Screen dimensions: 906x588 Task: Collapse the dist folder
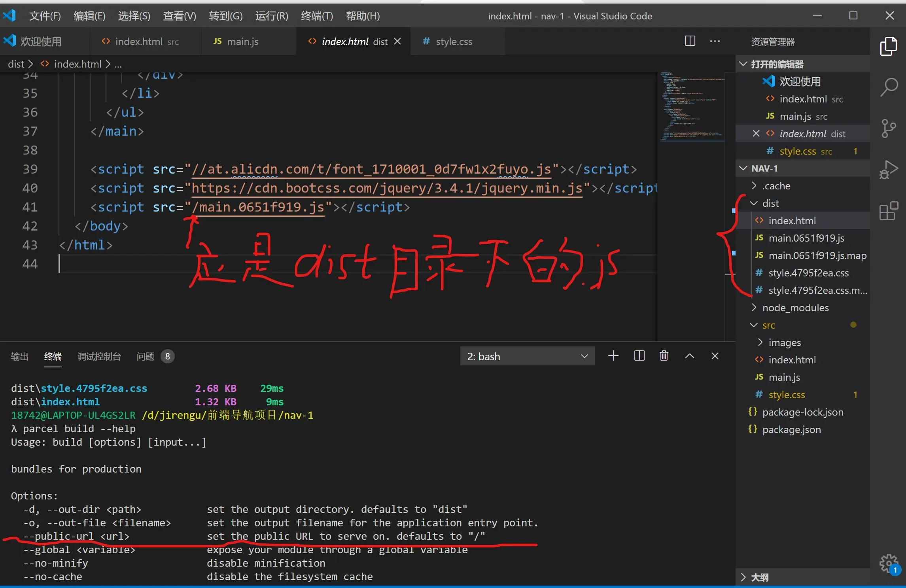[x=770, y=203]
